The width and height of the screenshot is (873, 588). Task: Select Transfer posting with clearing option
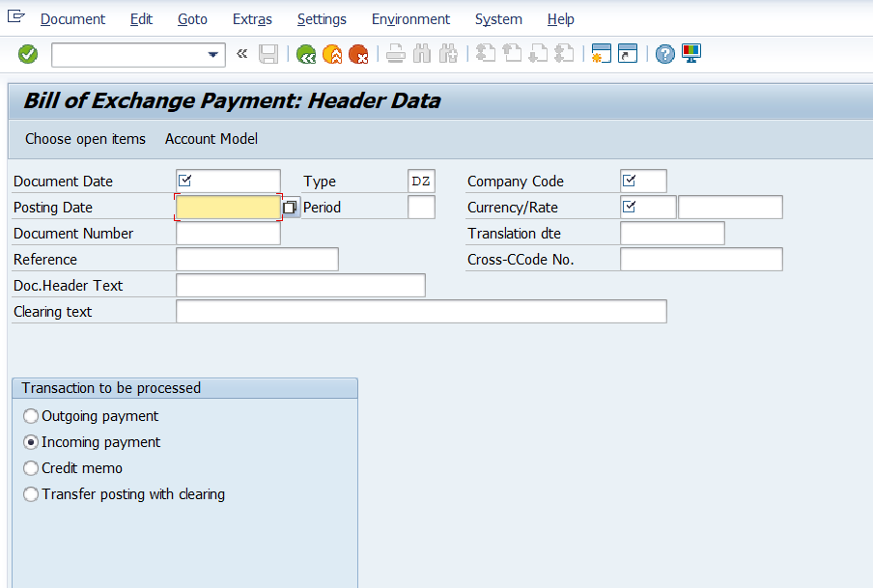[x=31, y=494]
